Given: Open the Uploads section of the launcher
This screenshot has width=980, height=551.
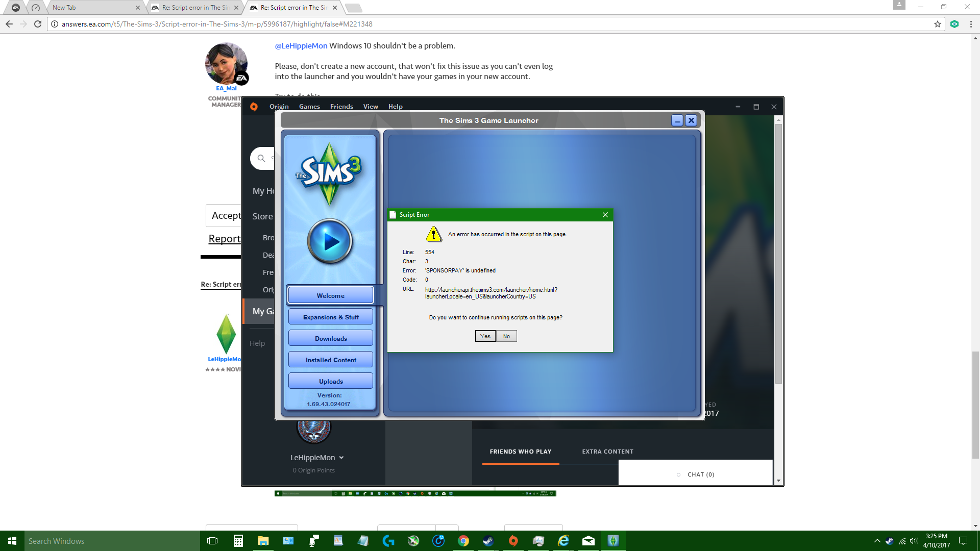Looking at the screenshot, I should pyautogui.click(x=331, y=381).
